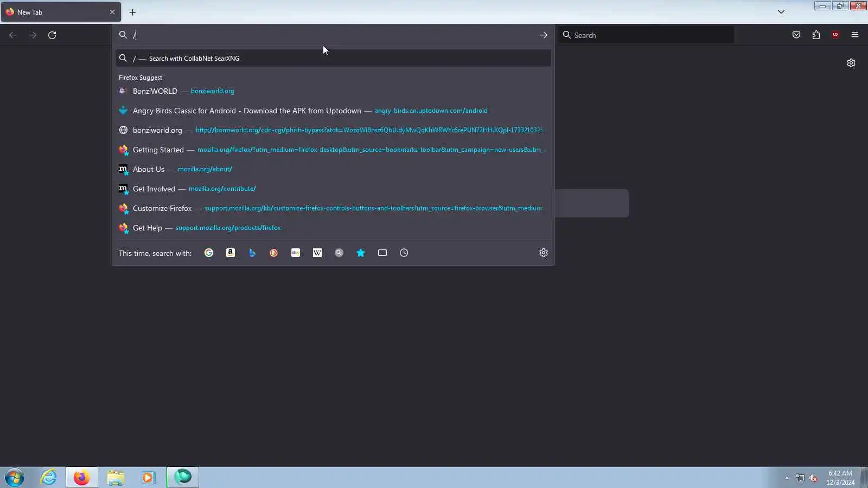Launch Internet Explorer from taskbar
The height and width of the screenshot is (488, 868).
tap(49, 477)
